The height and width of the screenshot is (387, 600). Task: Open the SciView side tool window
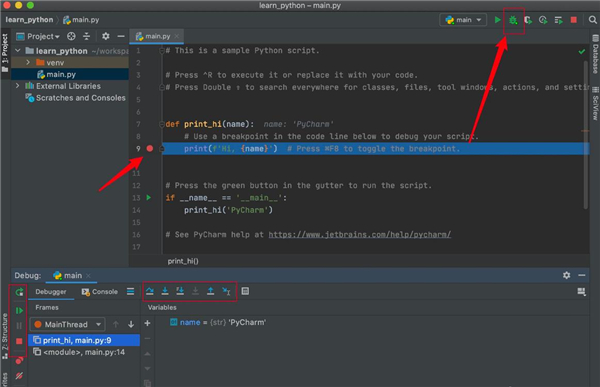[595, 103]
